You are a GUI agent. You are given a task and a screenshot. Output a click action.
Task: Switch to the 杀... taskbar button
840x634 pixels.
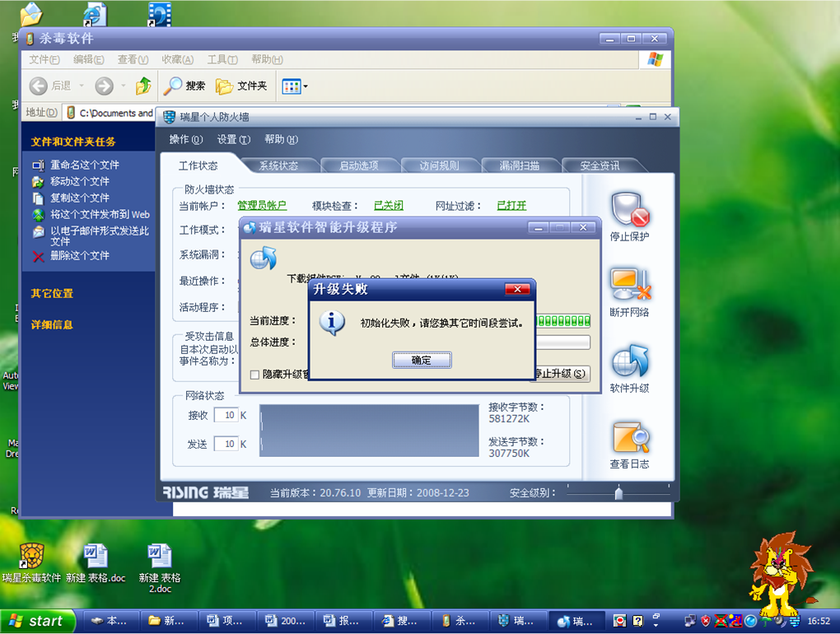[459, 621]
